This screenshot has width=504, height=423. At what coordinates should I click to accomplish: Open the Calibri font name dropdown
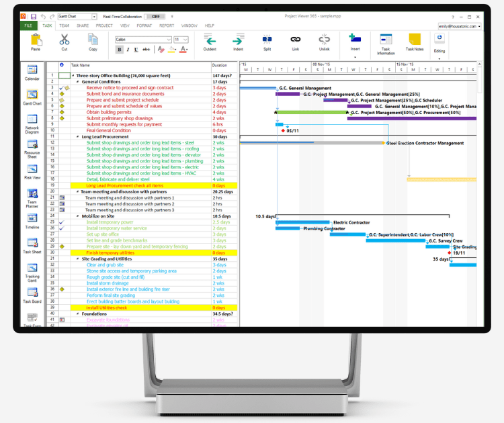[x=169, y=40]
